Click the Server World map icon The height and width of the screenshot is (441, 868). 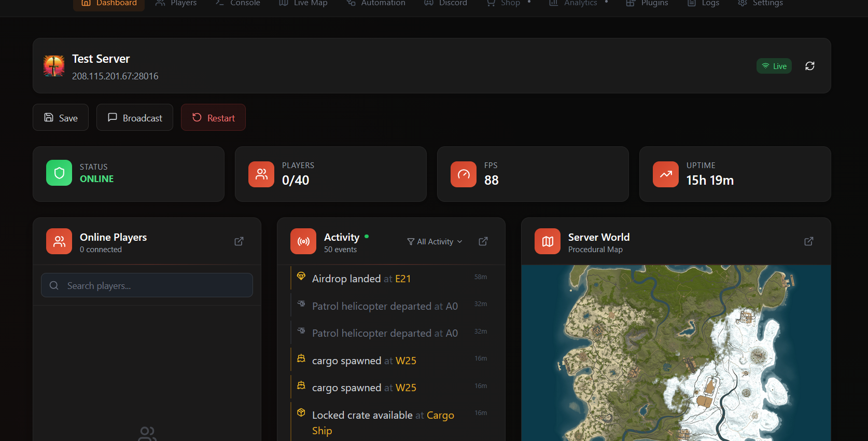point(548,241)
